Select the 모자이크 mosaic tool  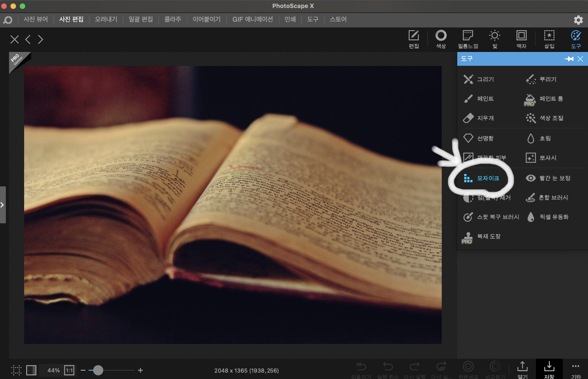click(x=481, y=178)
